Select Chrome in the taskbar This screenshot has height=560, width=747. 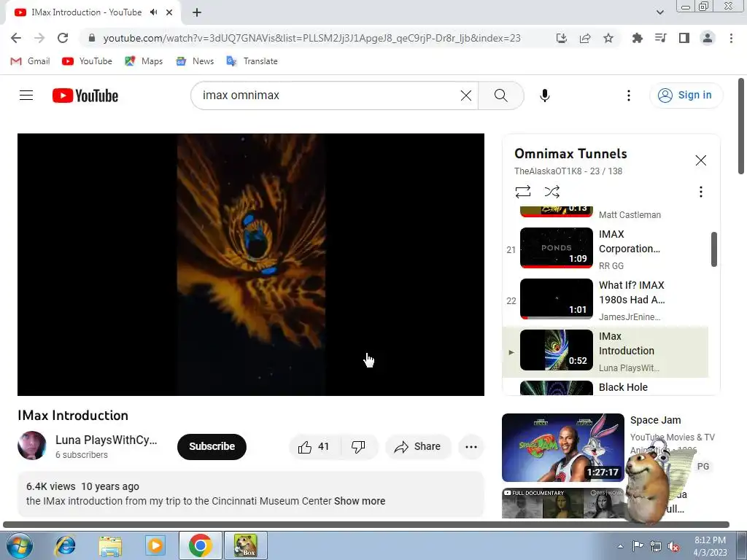point(200,545)
